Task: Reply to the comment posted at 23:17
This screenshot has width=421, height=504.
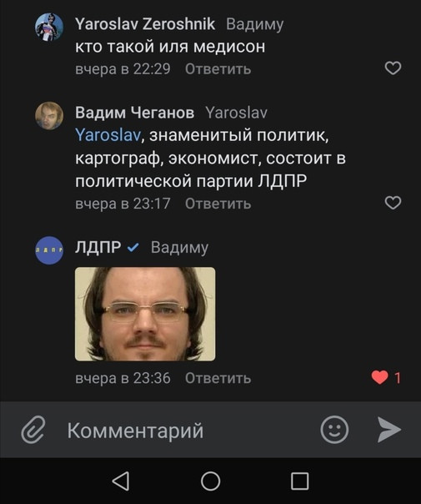Action: [218, 204]
